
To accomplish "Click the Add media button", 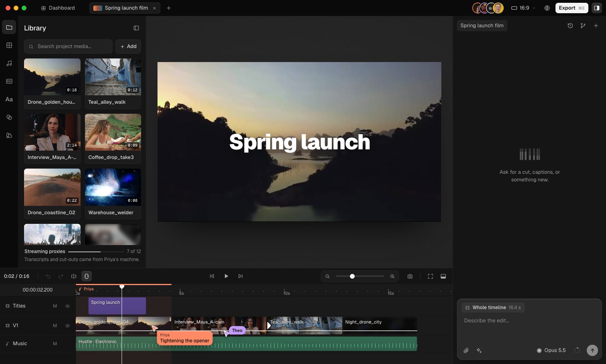I will tap(128, 46).
